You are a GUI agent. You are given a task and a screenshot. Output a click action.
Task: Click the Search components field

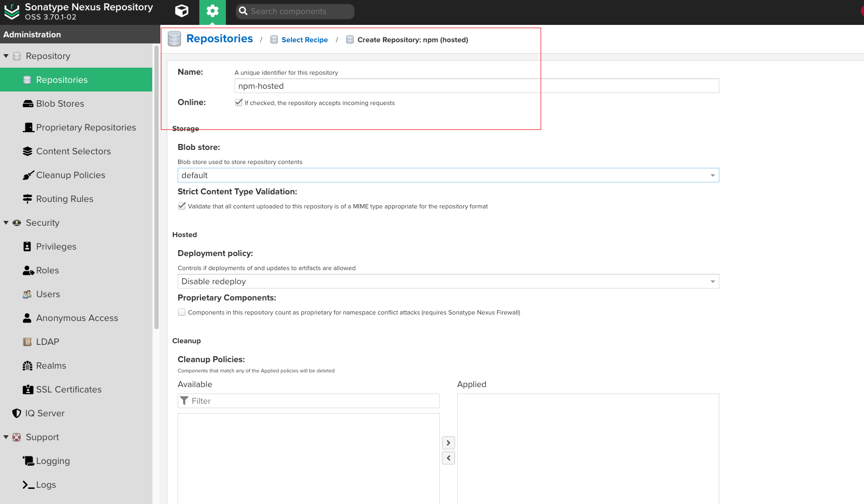(x=295, y=11)
